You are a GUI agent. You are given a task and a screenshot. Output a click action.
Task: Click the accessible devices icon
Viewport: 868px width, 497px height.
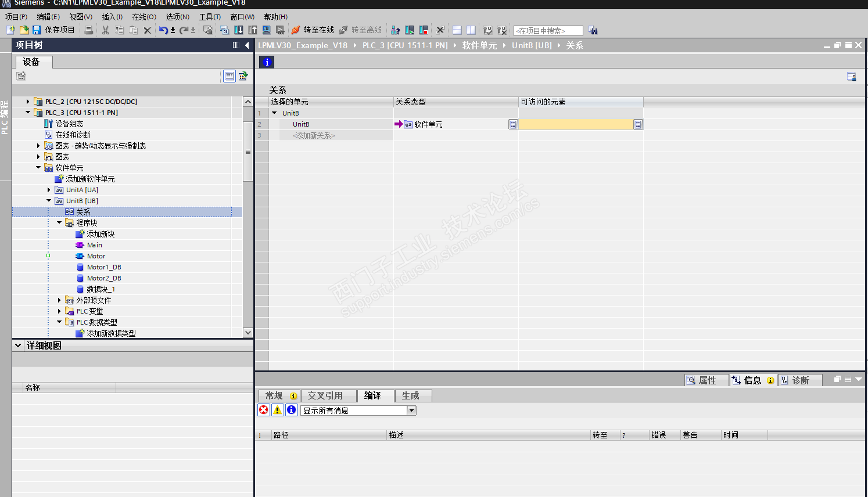tap(396, 30)
